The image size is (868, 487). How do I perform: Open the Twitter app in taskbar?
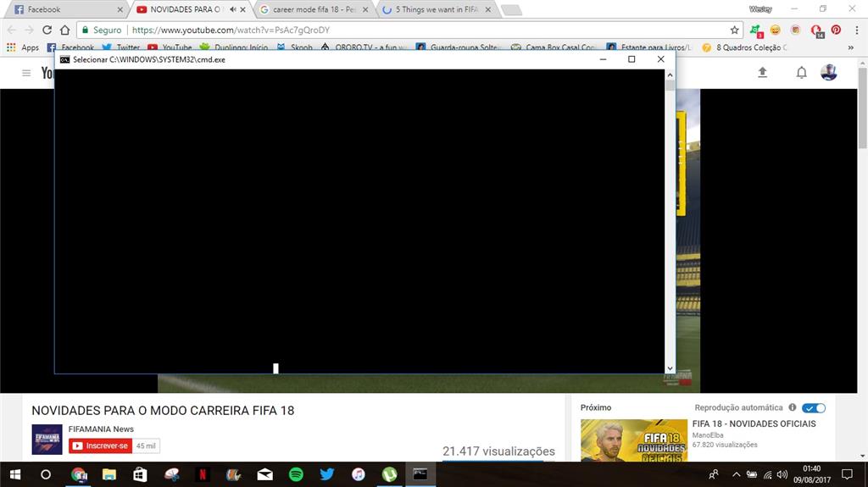pos(327,474)
